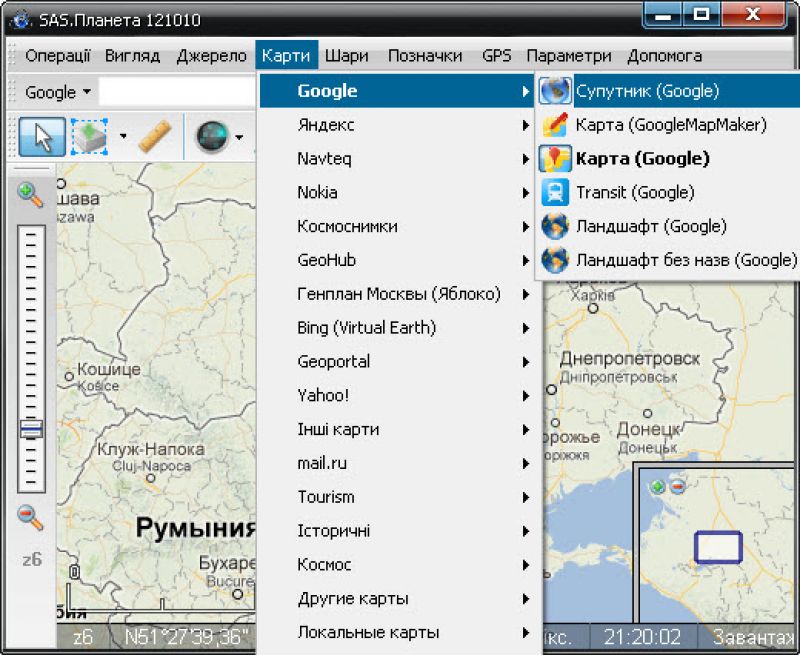Image resolution: width=800 pixels, height=655 pixels.
Task: Expand the Tourism submenu
Action: click(x=397, y=497)
